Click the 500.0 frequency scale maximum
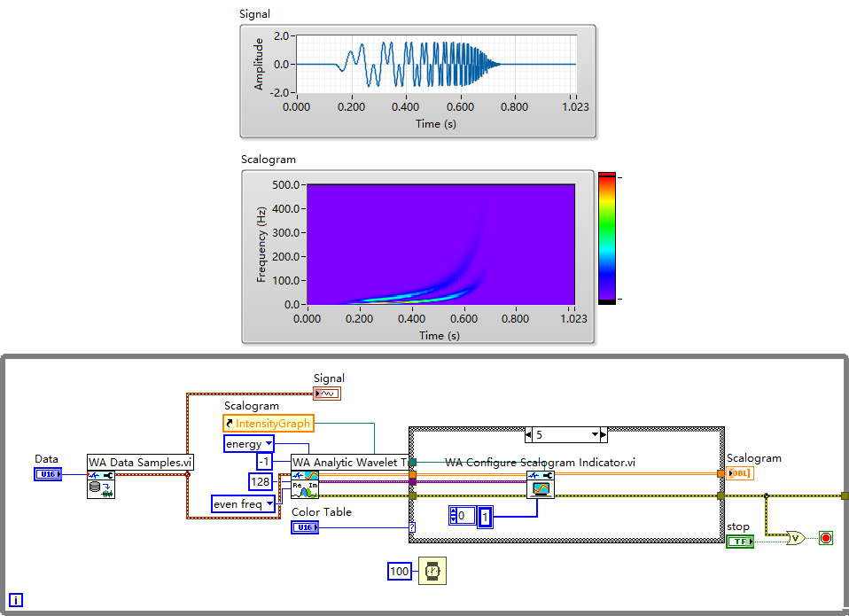The height and width of the screenshot is (616, 849). click(286, 185)
